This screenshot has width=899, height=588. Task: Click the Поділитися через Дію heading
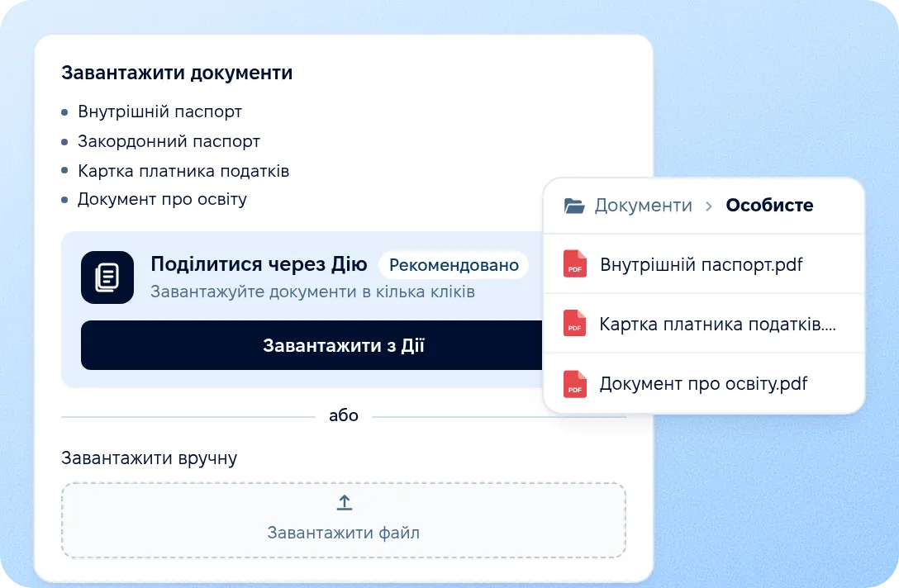(259, 264)
